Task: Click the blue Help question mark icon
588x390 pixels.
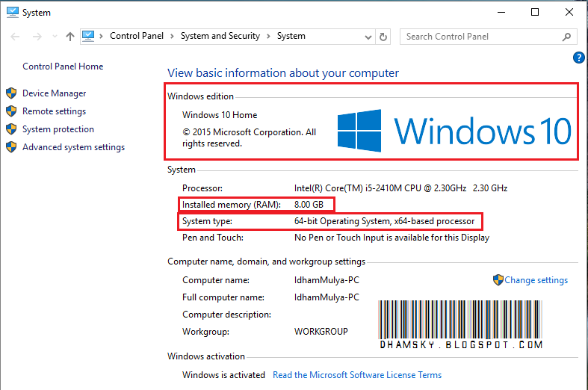Action: (578, 58)
